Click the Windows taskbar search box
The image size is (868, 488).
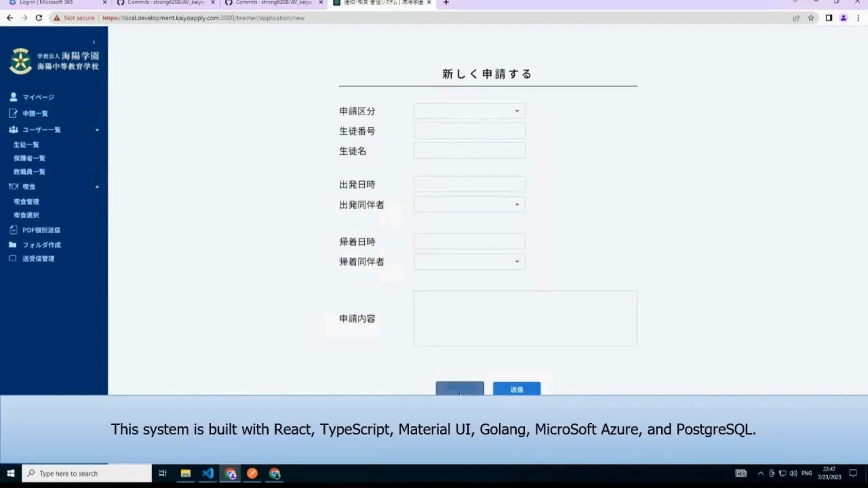87,473
